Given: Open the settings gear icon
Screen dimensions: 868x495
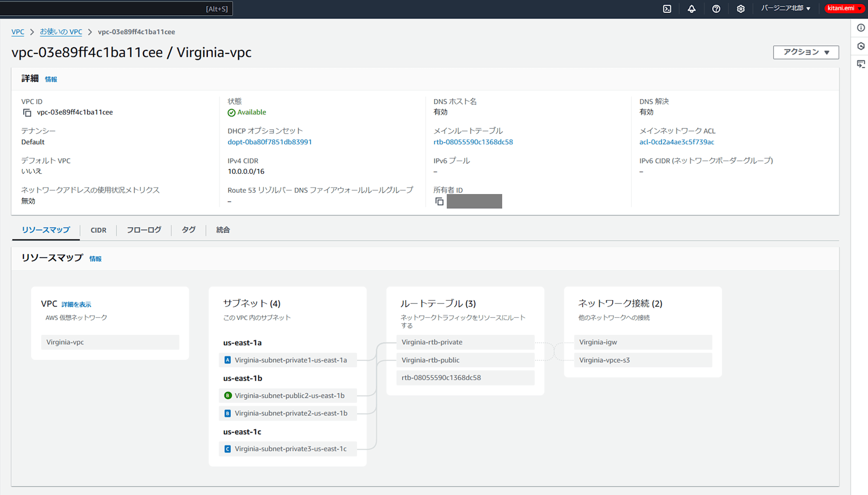Looking at the screenshot, I should (740, 9).
